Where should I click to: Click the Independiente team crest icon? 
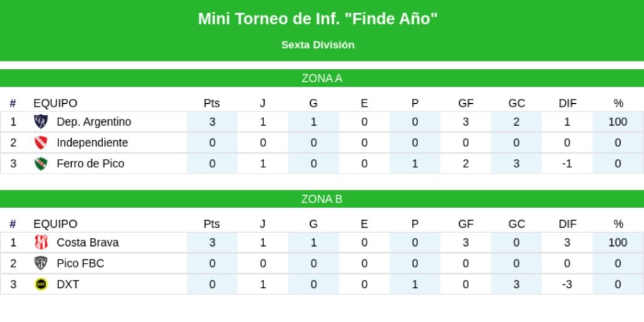coord(41,143)
